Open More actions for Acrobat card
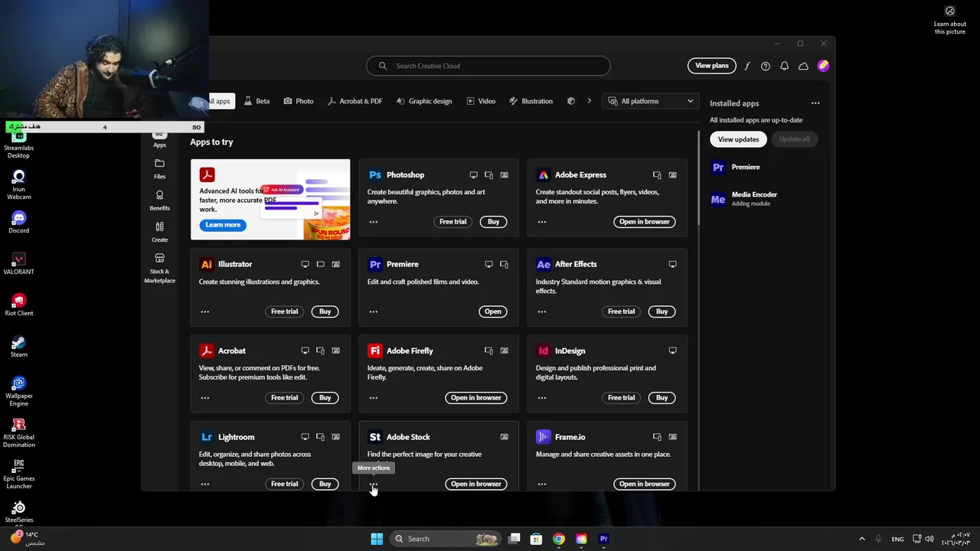The width and height of the screenshot is (980, 551). click(x=205, y=398)
